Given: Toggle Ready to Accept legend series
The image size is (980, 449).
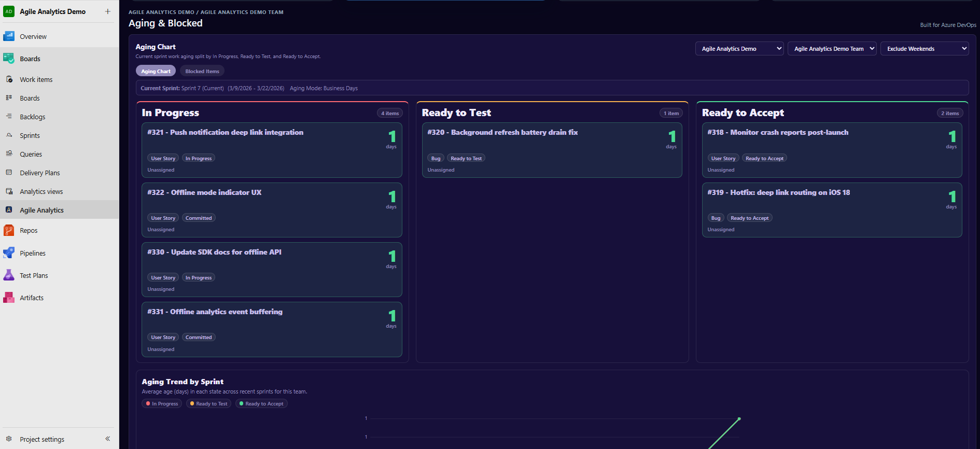Looking at the screenshot, I should point(261,403).
